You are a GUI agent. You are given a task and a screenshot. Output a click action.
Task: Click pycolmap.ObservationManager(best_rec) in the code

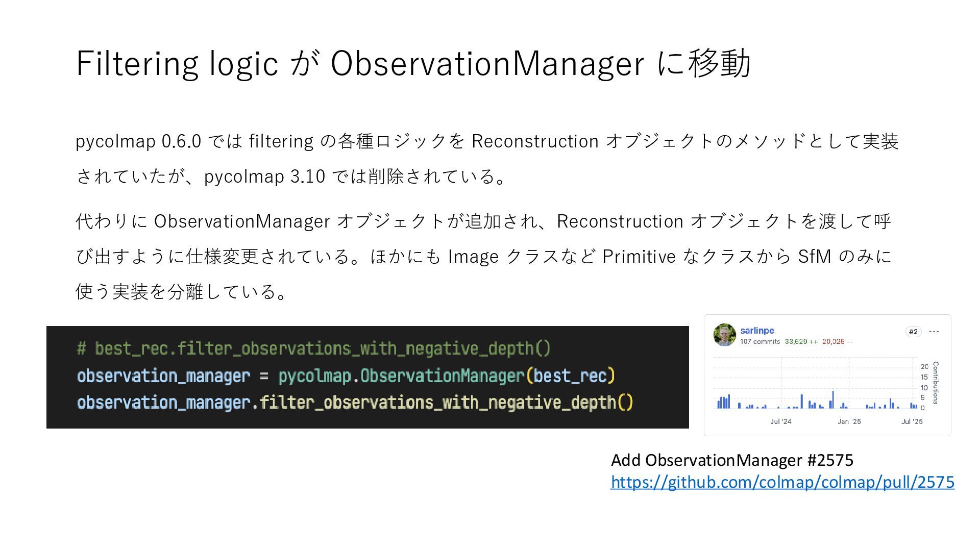(x=447, y=376)
